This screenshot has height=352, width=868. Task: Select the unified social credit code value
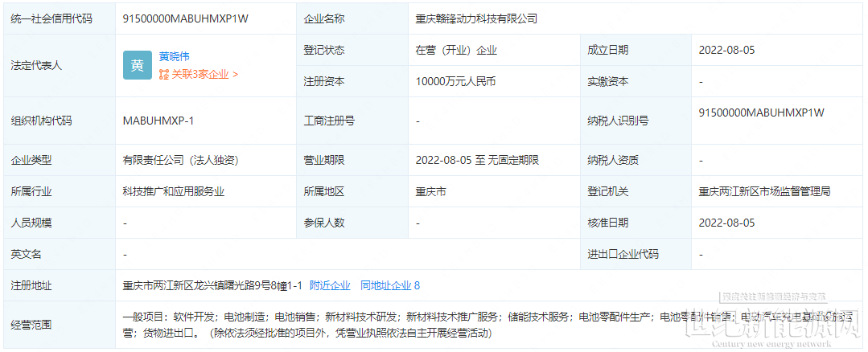186,18
